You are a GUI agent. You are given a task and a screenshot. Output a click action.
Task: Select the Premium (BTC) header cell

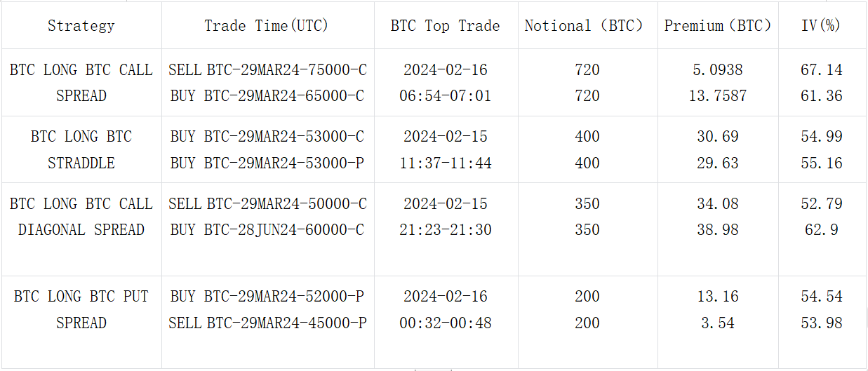718,26
